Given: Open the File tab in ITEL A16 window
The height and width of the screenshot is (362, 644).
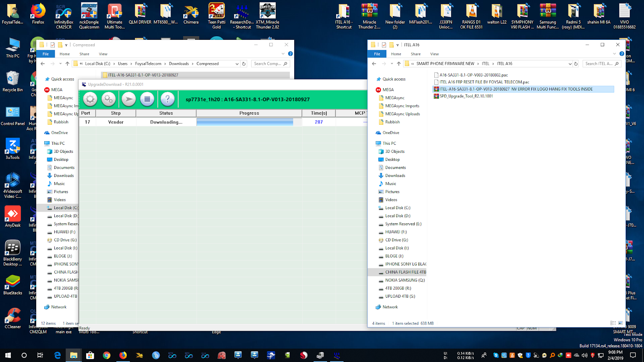Looking at the screenshot, I should tap(377, 54).
